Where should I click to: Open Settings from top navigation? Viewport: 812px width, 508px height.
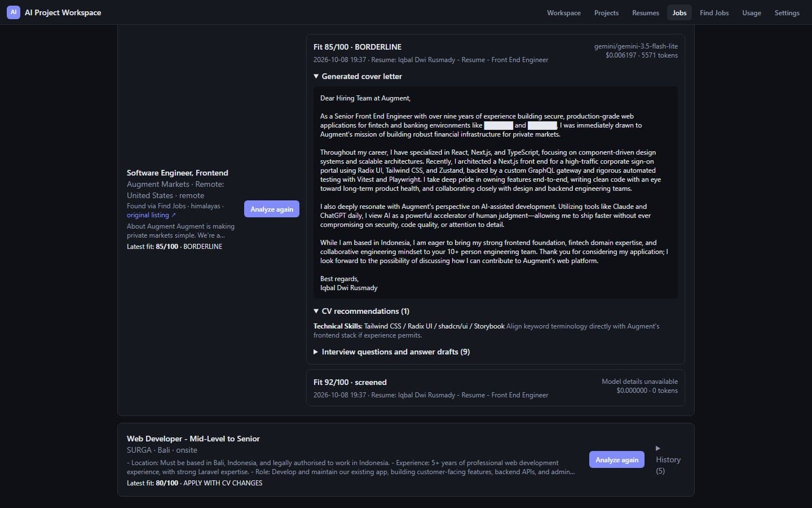point(787,12)
